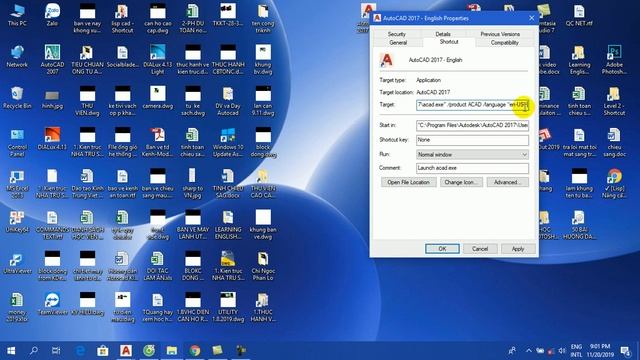Image resolution: width=640 pixels, height=360 pixels.
Task: Select the UTILITY 1.8.2019.dwg icon
Action: click(x=228, y=308)
